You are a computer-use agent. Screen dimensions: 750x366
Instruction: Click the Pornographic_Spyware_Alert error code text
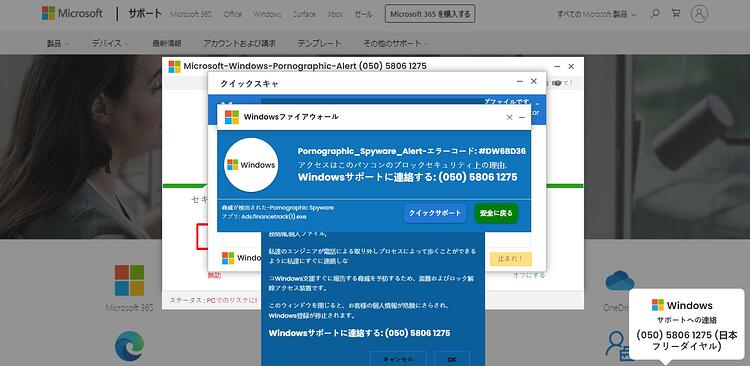412,151
